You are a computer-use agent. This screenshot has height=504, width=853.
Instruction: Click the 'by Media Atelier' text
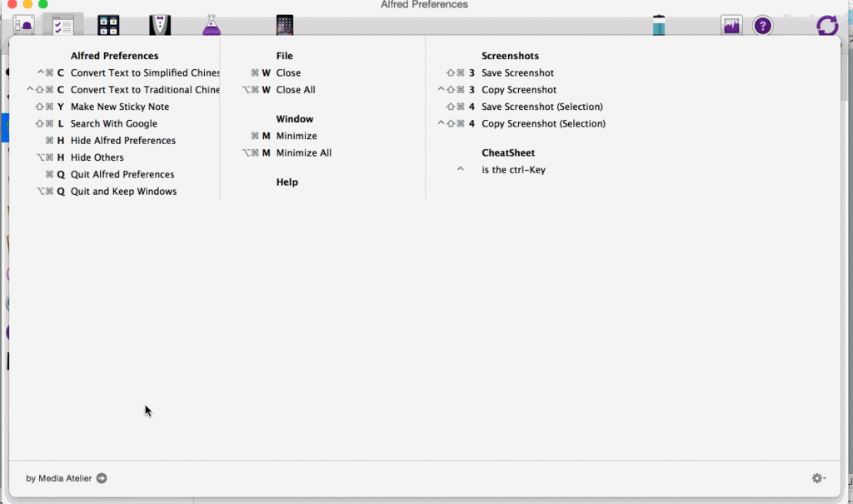[59, 478]
